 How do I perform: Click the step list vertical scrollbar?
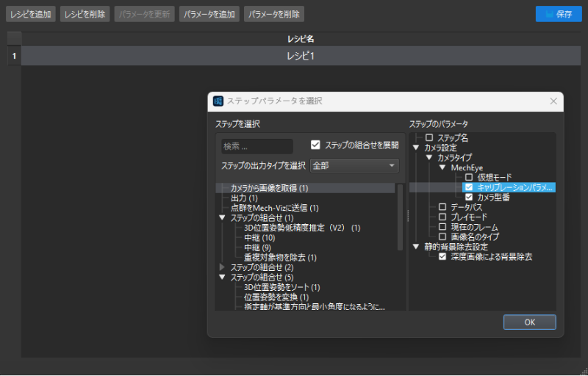[x=400, y=217]
